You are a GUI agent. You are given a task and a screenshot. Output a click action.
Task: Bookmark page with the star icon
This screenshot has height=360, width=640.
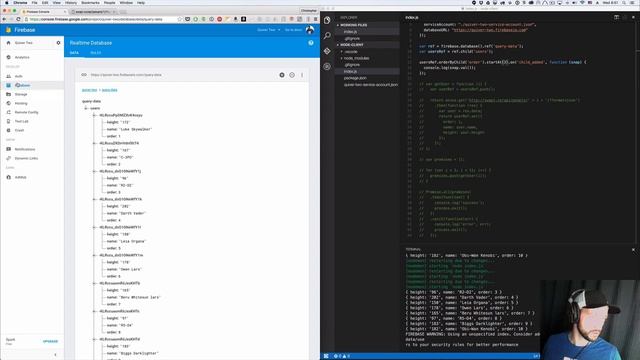click(180, 19)
